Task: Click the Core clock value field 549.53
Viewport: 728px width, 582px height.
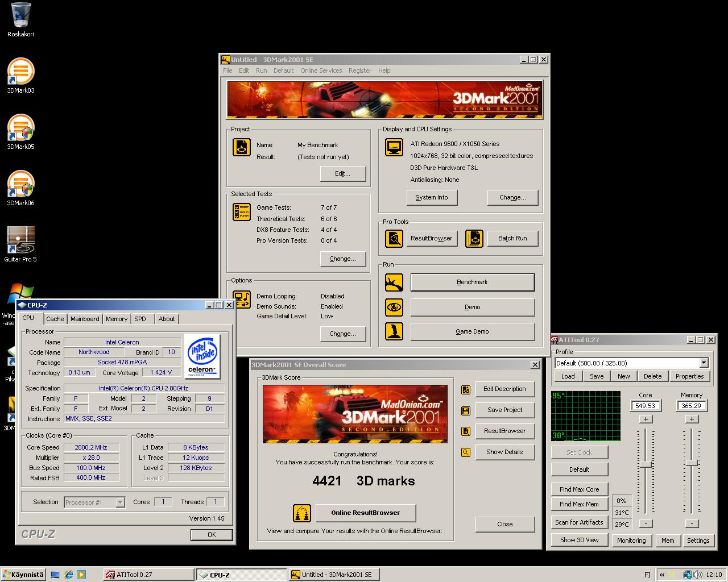Action: (x=646, y=406)
